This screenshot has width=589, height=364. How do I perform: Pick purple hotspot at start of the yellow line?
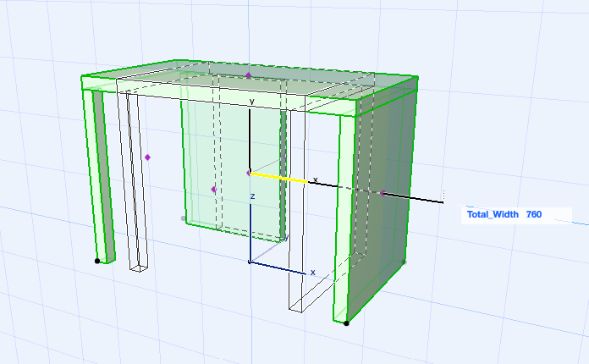(248, 174)
